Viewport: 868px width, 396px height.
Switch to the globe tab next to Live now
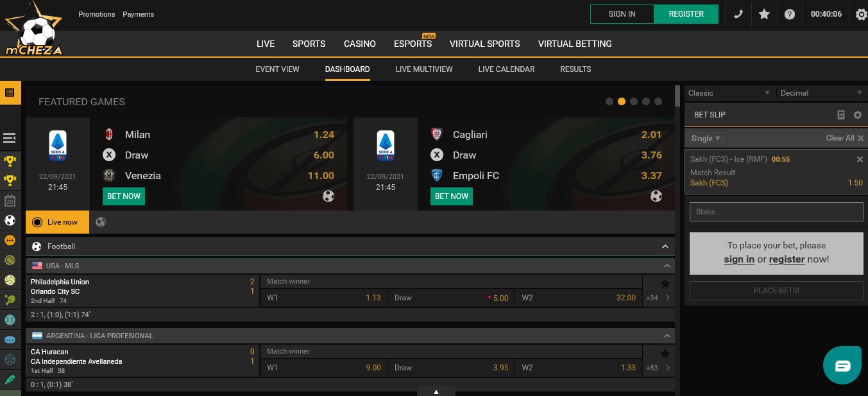[101, 222]
